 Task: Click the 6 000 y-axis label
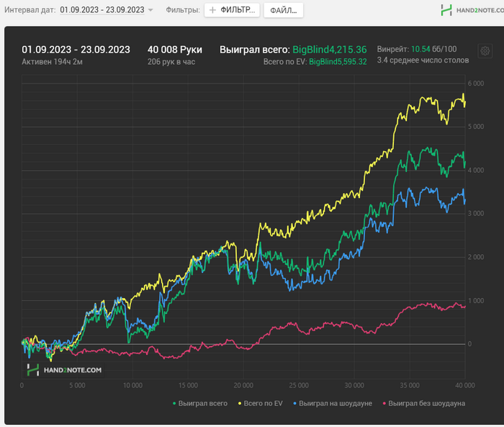tap(476, 84)
